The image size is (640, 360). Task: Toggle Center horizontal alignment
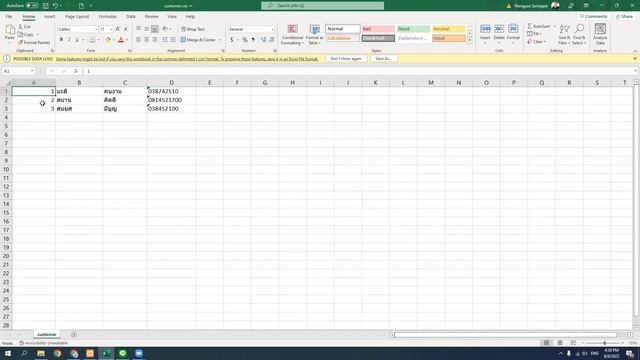point(147,40)
